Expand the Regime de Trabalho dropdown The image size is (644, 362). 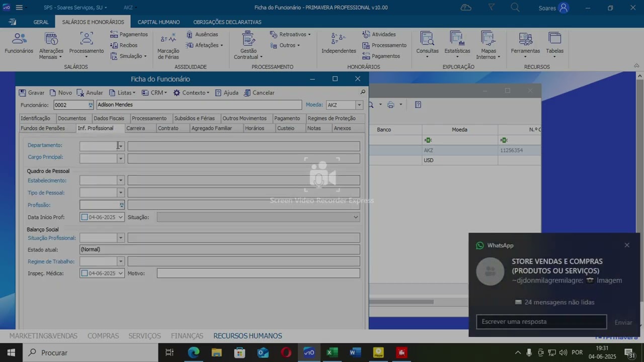pos(120,261)
